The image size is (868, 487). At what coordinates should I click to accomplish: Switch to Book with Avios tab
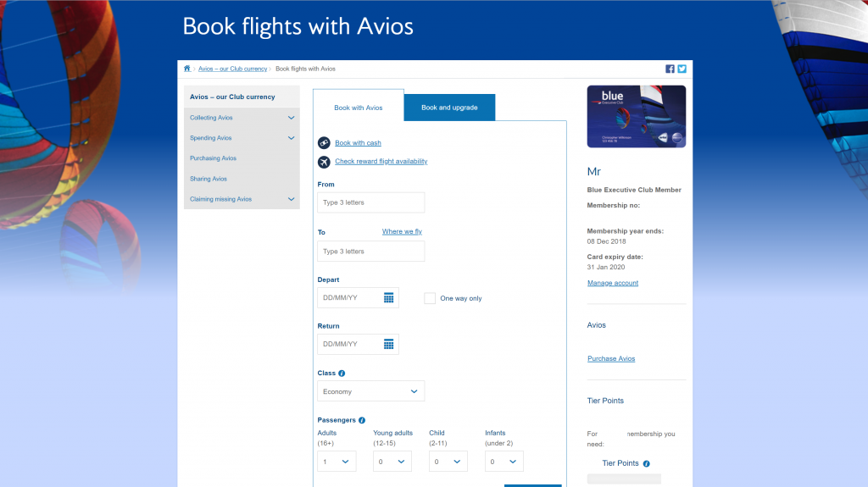point(359,108)
